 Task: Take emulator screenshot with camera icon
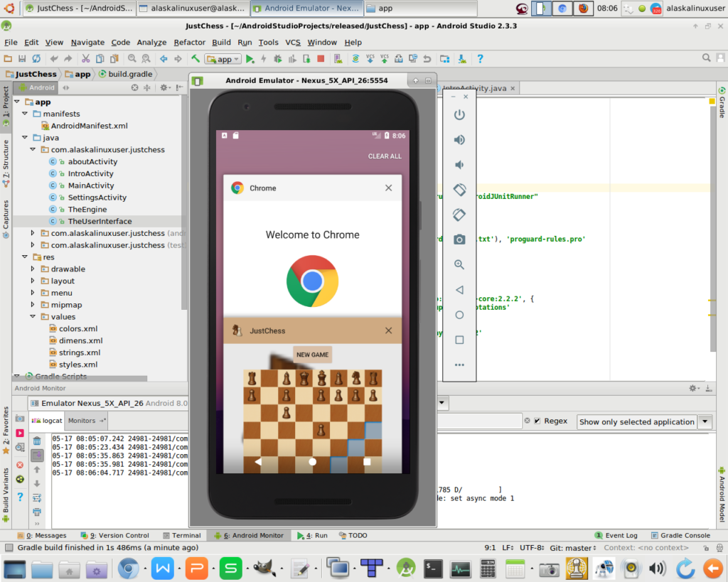pos(459,239)
